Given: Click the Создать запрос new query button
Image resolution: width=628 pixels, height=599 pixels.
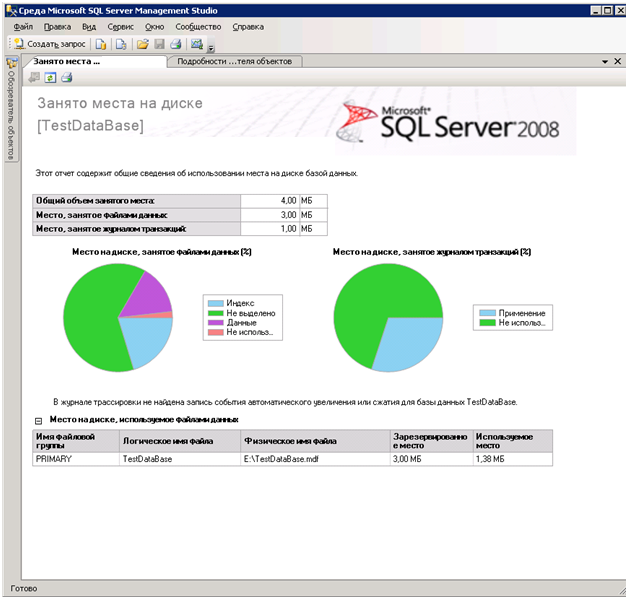Looking at the screenshot, I should 50,44.
